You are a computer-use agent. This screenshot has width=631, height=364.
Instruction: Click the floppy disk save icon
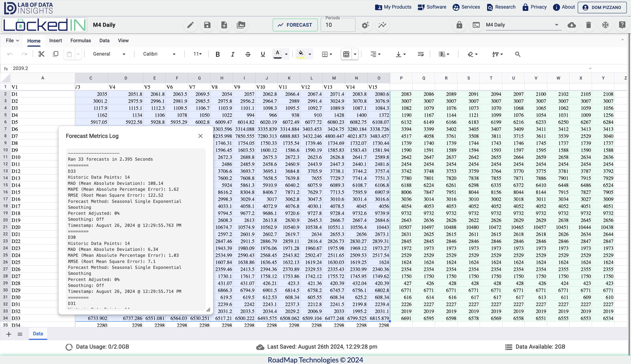(207, 25)
